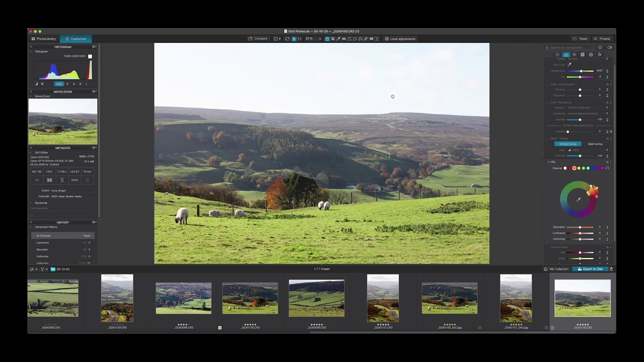The width and height of the screenshot is (644, 362).
Task: Collapse the Advanced History section
Action: point(31,227)
